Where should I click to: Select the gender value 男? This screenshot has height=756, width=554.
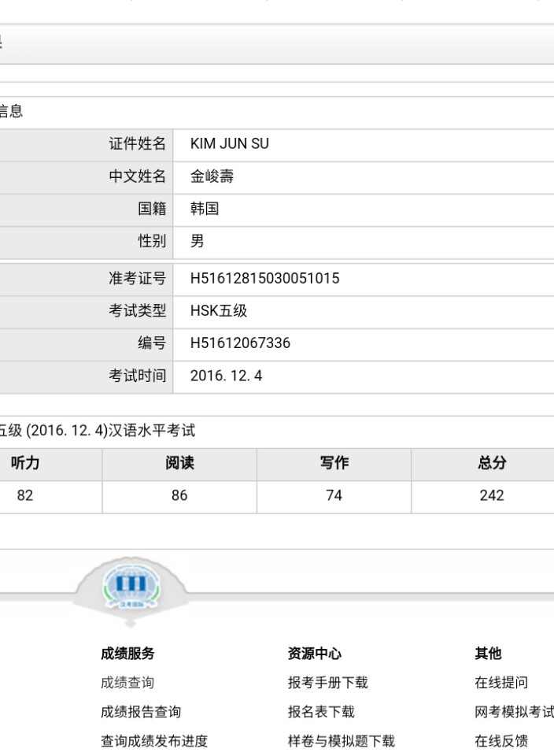point(197,241)
